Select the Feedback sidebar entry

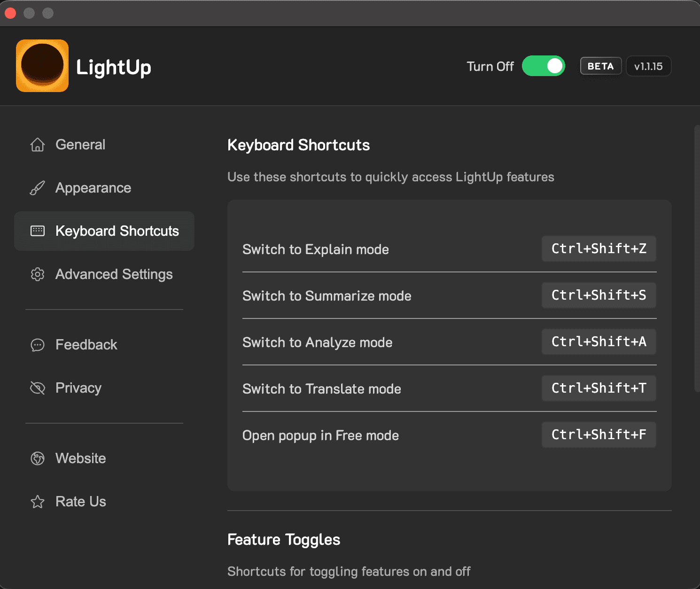(86, 345)
